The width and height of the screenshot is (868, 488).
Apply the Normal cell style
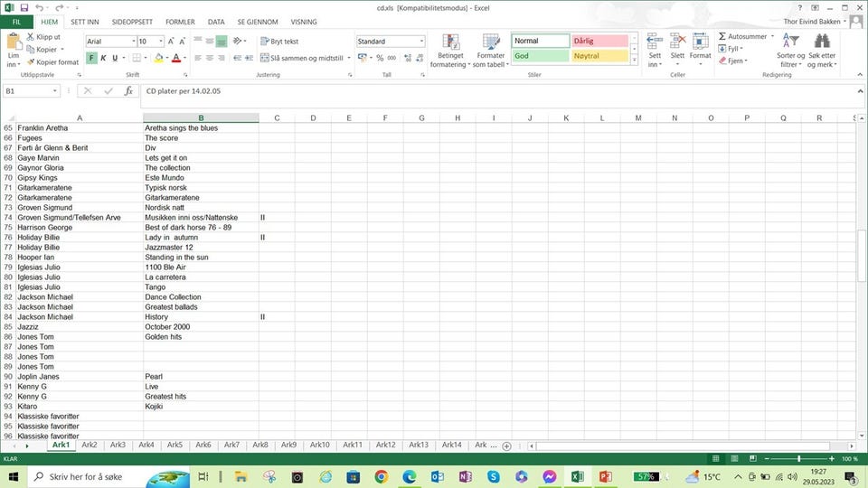(x=541, y=41)
